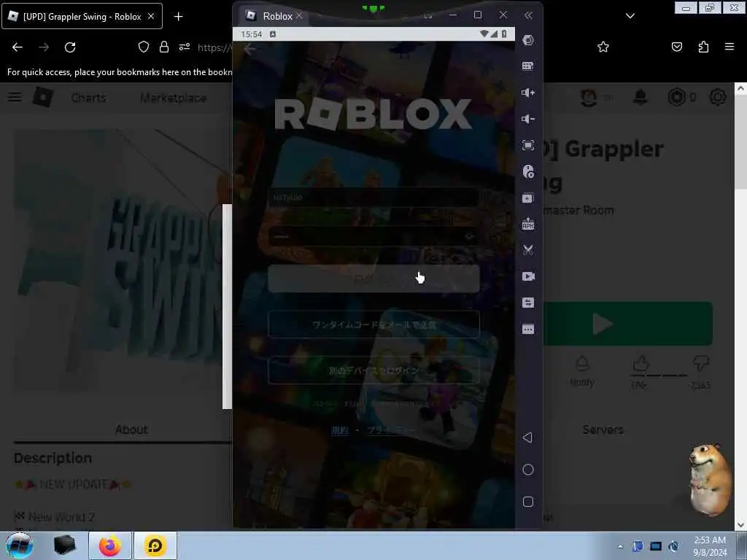
Task: Open Roblox site navigation hamburger menu
Action: pos(15,97)
